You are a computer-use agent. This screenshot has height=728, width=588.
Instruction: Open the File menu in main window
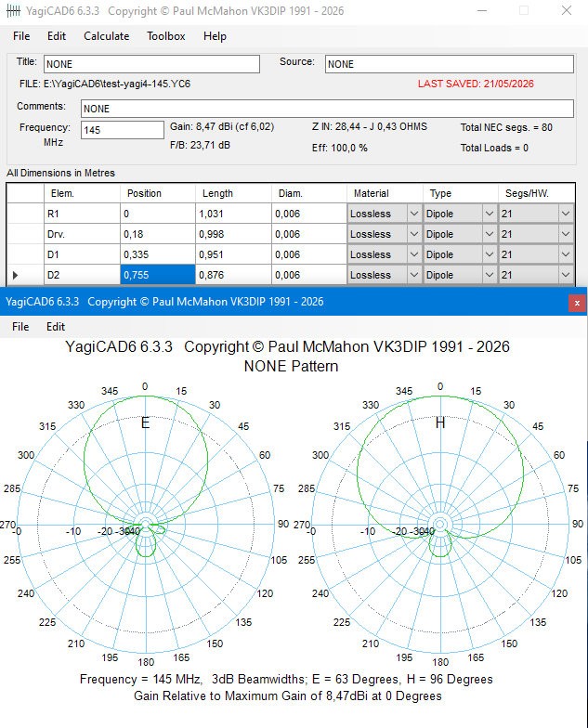[21, 36]
